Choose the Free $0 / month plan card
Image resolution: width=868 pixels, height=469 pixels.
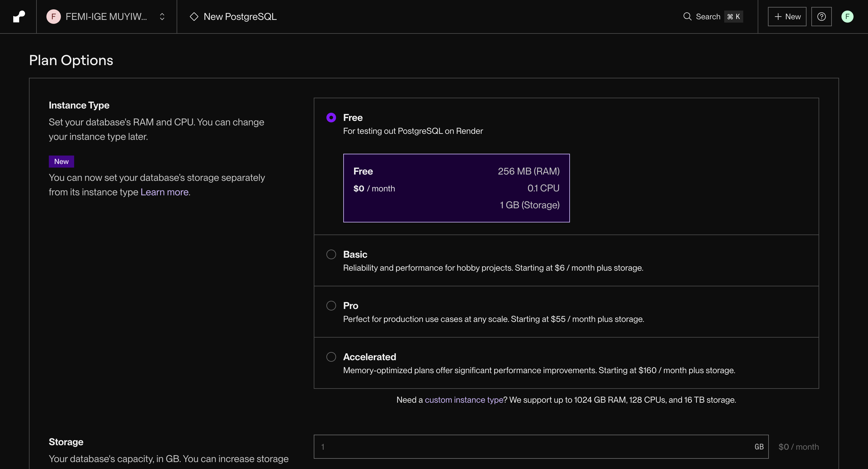(456, 188)
